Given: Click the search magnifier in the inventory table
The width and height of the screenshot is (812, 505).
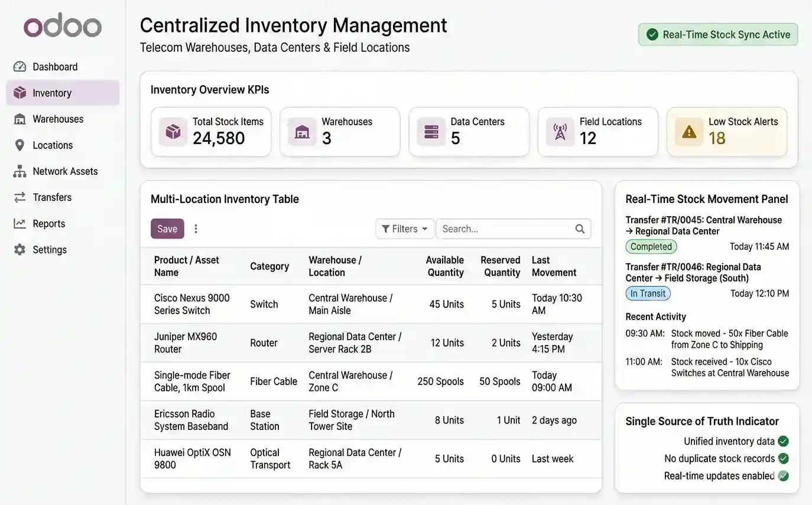Looking at the screenshot, I should pos(579,229).
